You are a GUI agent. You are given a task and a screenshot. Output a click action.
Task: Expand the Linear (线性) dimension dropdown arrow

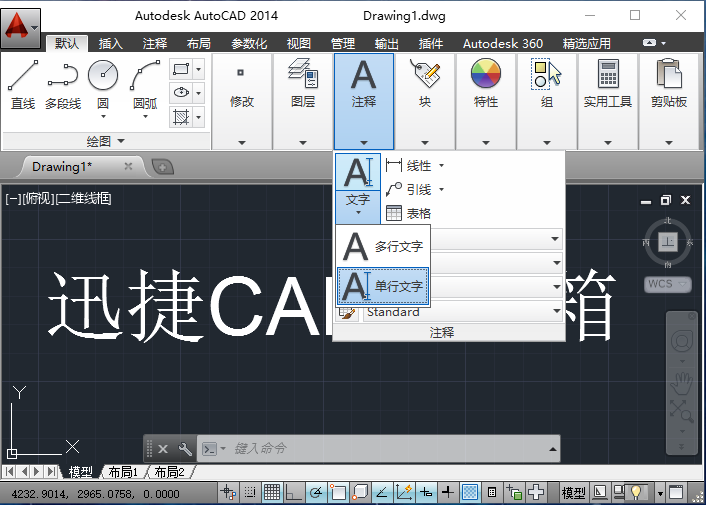tap(441, 166)
